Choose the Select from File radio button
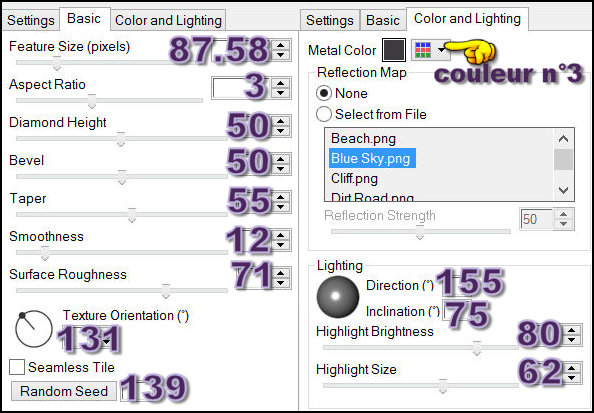Image resolution: width=594 pixels, height=413 pixels. click(x=324, y=114)
